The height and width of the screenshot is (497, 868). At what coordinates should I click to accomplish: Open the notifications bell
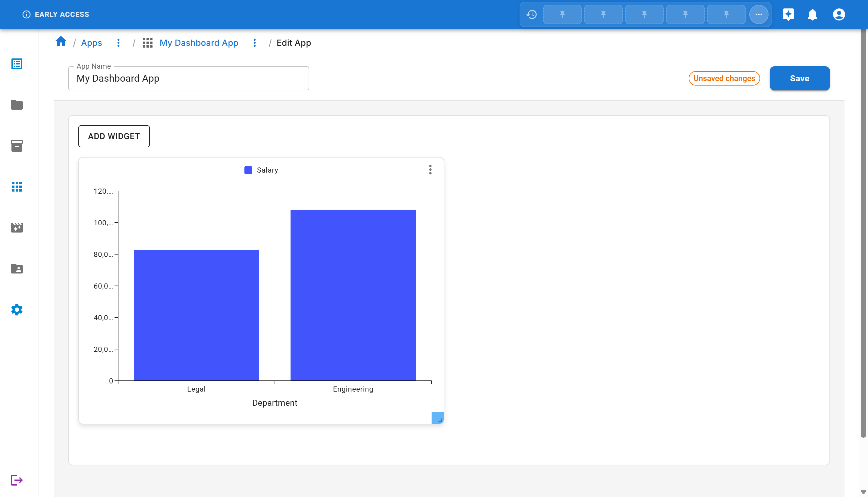812,14
